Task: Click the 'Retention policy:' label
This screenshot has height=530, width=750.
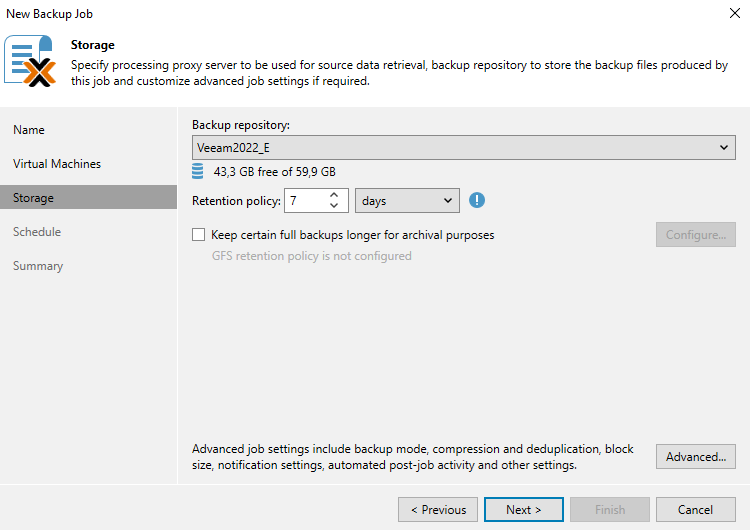Action: tap(236, 201)
